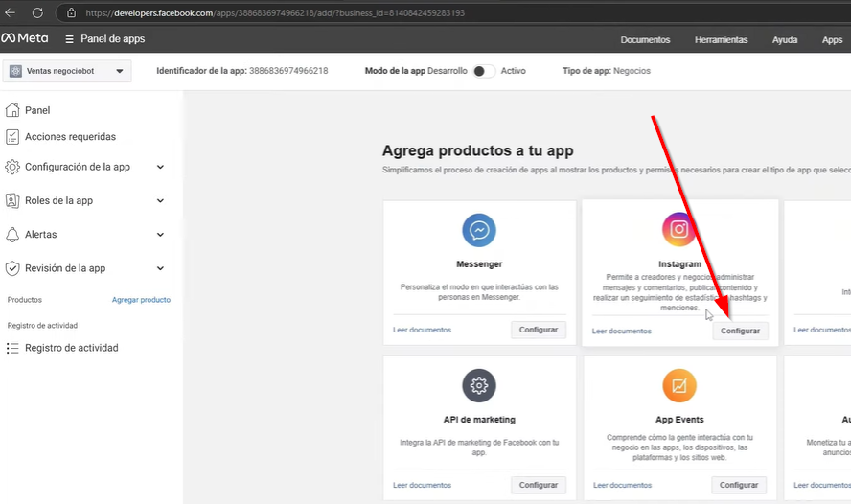Click the Panel home icon

pyautogui.click(x=12, y=110)
